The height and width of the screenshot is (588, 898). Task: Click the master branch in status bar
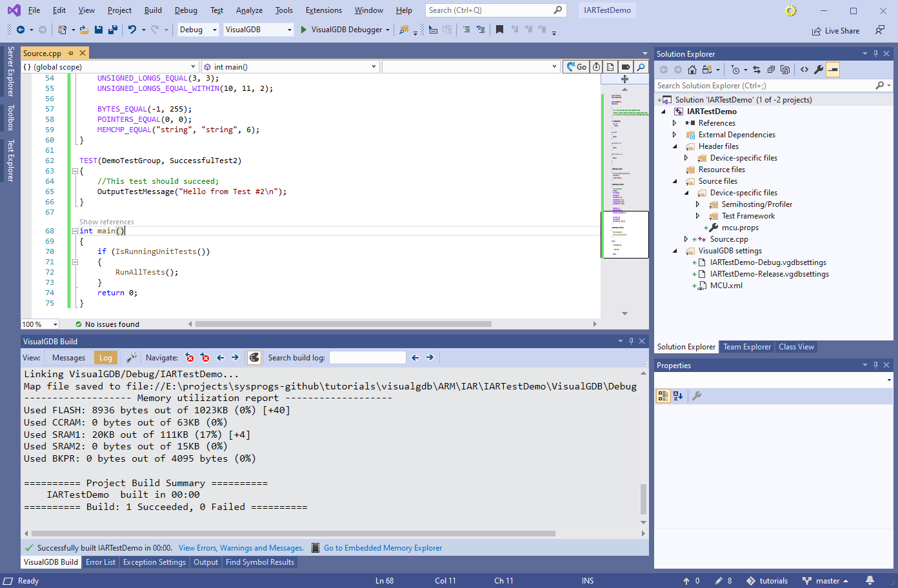[x=825, y=581]
